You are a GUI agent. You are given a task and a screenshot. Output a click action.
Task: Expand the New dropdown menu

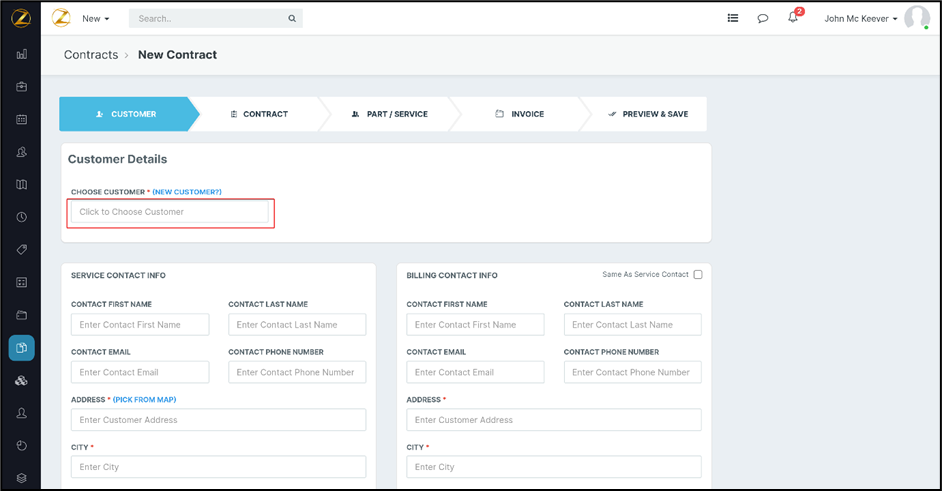(96, 18)
